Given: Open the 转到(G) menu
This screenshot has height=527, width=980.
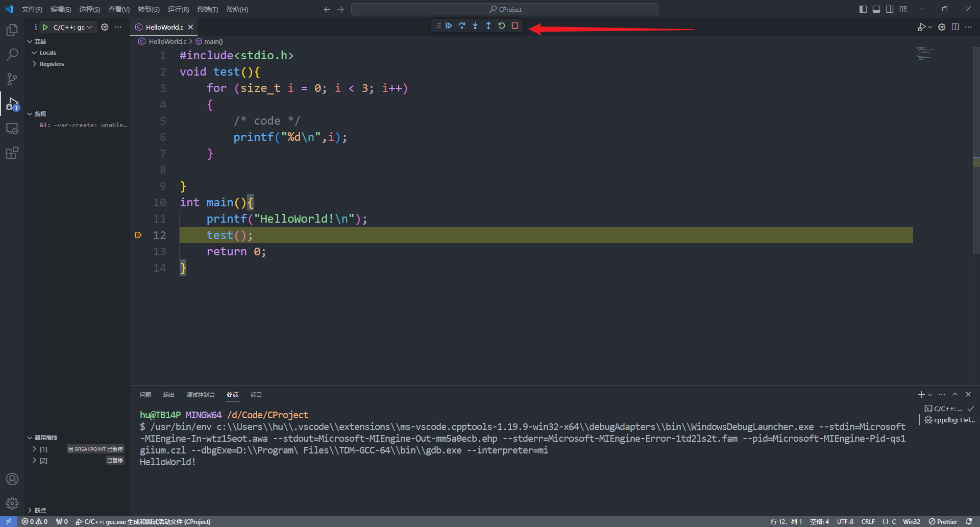Looking at the screenshot, I should click(x=149, y=9).
